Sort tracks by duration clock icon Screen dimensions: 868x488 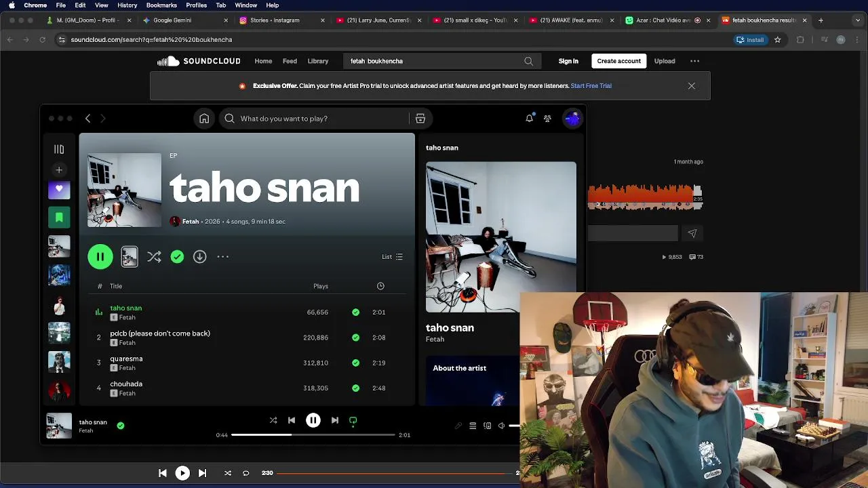point(380,286)
